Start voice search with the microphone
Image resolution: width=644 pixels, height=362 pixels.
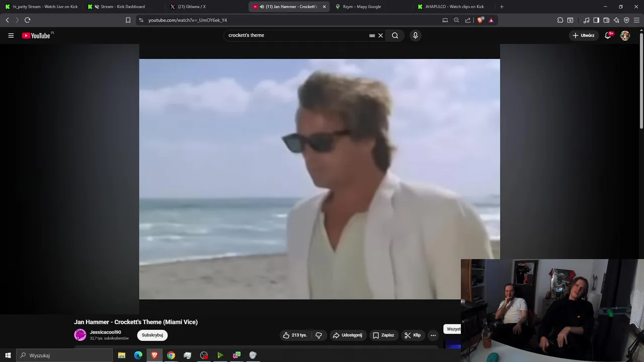415,35
